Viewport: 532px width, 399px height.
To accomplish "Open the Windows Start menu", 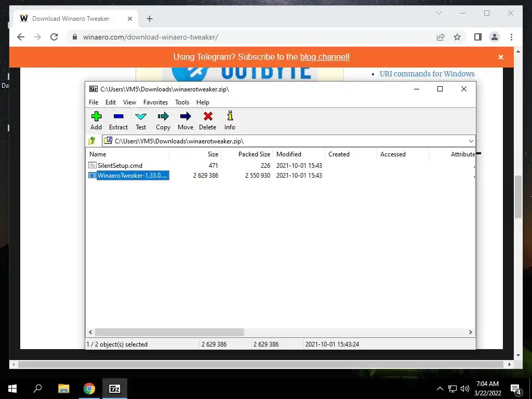I will click(12, 389).
